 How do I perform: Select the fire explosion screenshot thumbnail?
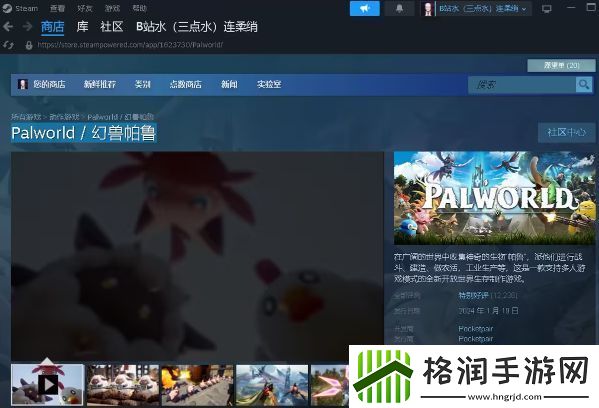(x=197, y=385)
